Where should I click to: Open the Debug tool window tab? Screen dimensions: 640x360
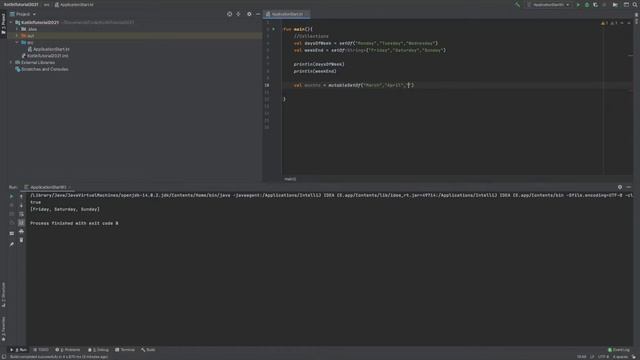(98, 350)
